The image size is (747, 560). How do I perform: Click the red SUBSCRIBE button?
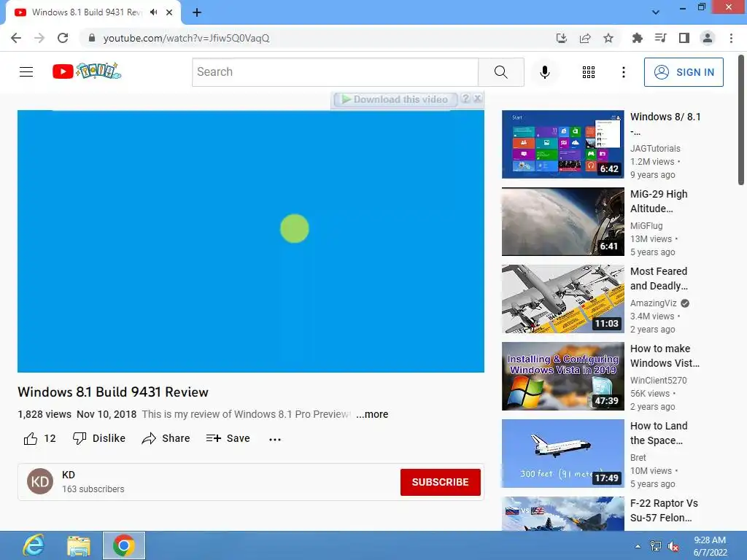(440, 483)
